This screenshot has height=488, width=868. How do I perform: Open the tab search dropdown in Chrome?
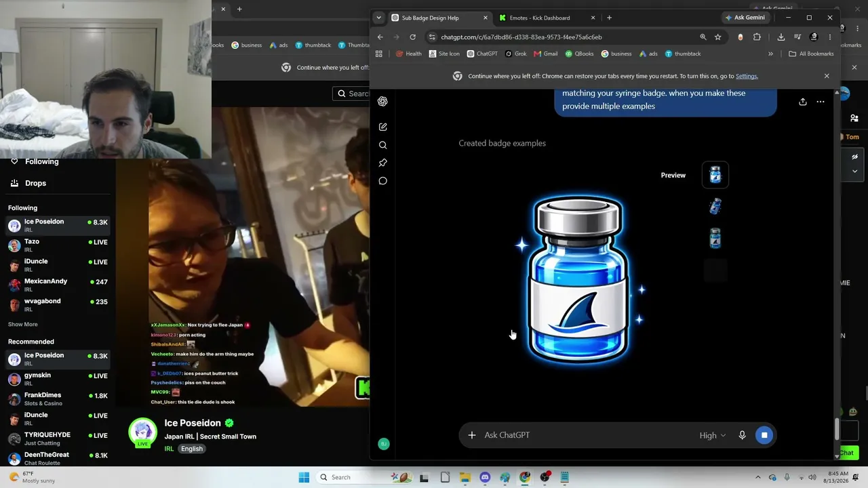(379, 18)
